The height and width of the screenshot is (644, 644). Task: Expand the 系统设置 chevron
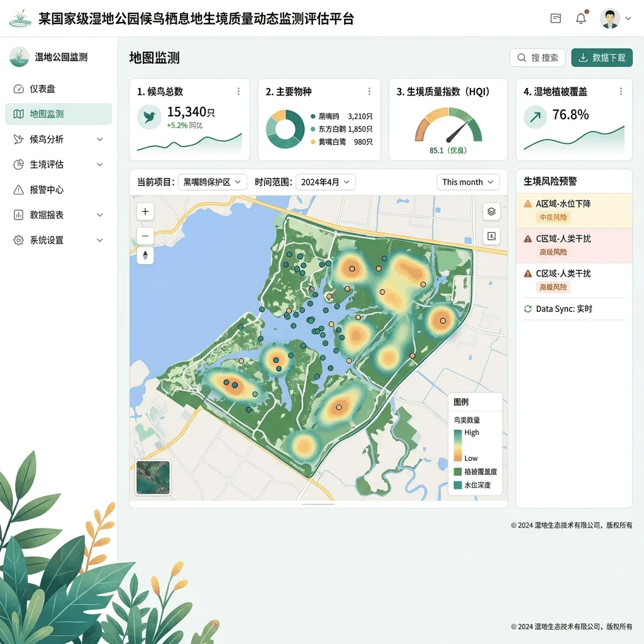(x=100, y=240)
